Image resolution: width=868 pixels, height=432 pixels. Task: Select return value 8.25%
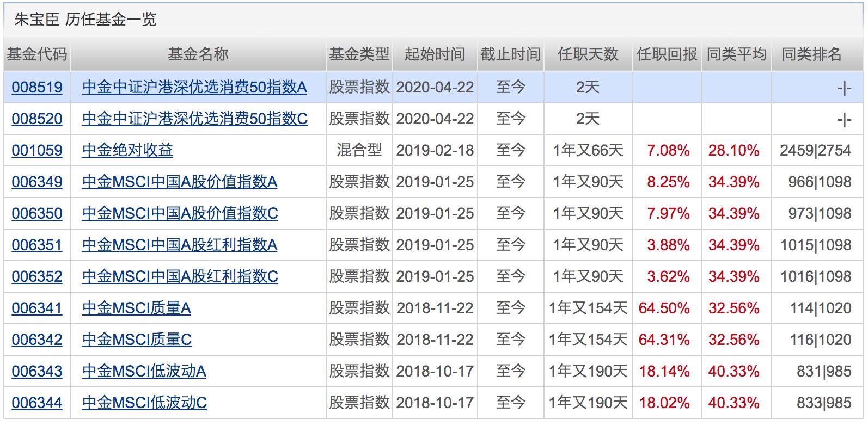coord(668,182)
